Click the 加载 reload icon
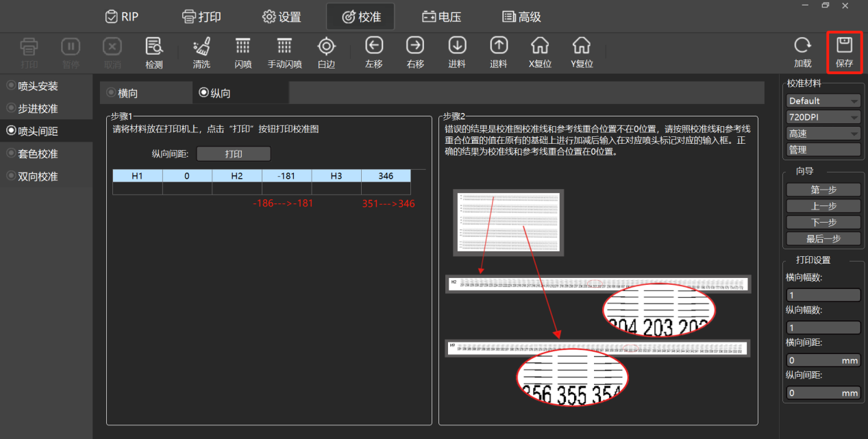Viewport: 868px width, 439px height. tap(802, 47)
